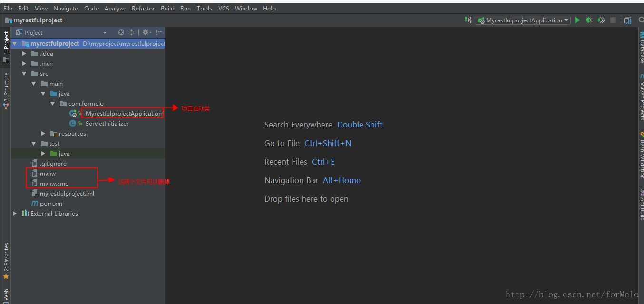Open the Analyze menu
644x304 pixels.
115,8
